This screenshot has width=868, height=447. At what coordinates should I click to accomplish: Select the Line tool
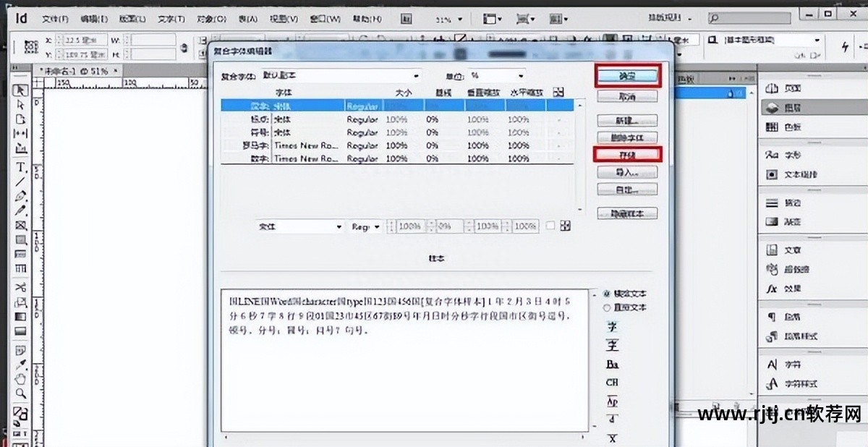(21, 181)
